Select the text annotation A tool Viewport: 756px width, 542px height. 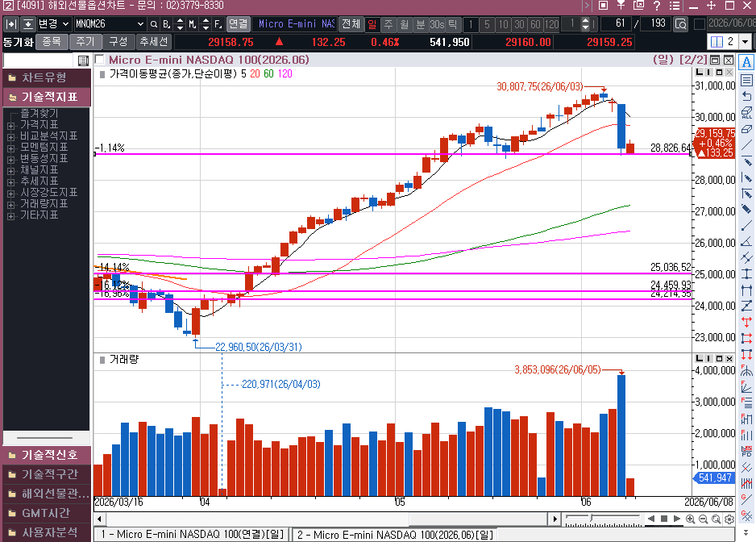tap(746, 62)
